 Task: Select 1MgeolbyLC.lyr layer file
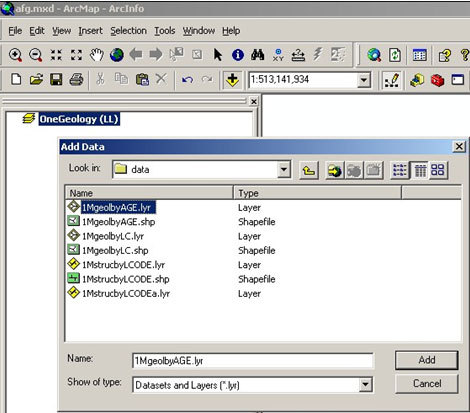pos(113,236)
